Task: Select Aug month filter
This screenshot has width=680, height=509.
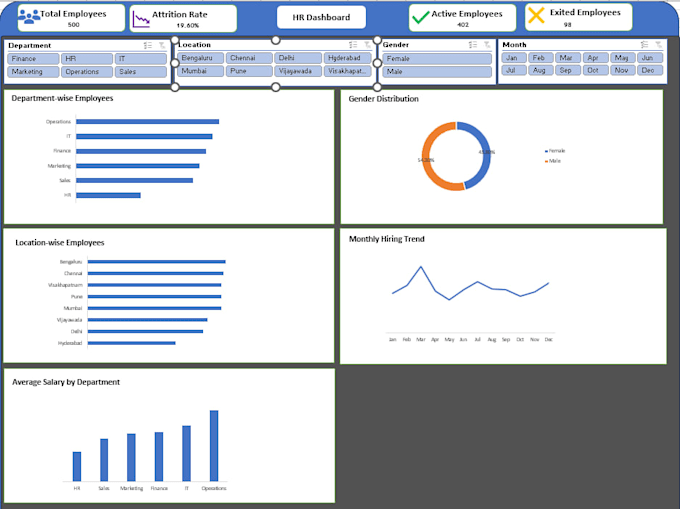Action: click(x=541, y=70)
